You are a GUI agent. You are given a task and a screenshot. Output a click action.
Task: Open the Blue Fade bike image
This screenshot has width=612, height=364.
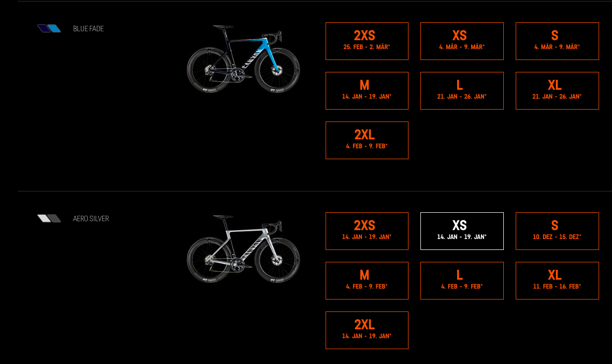pyautogui.click(x=243, y=59)
